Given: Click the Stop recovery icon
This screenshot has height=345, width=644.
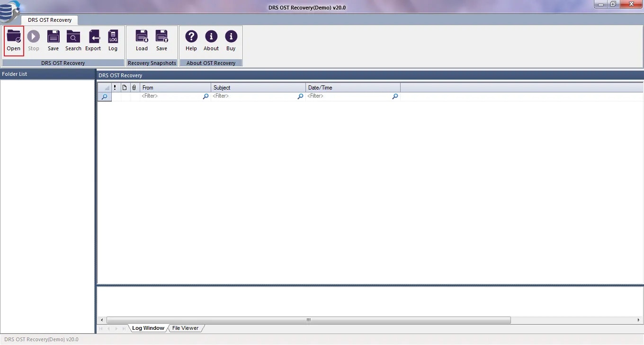Looking at the screenshot, I should [x=34, y=41].
